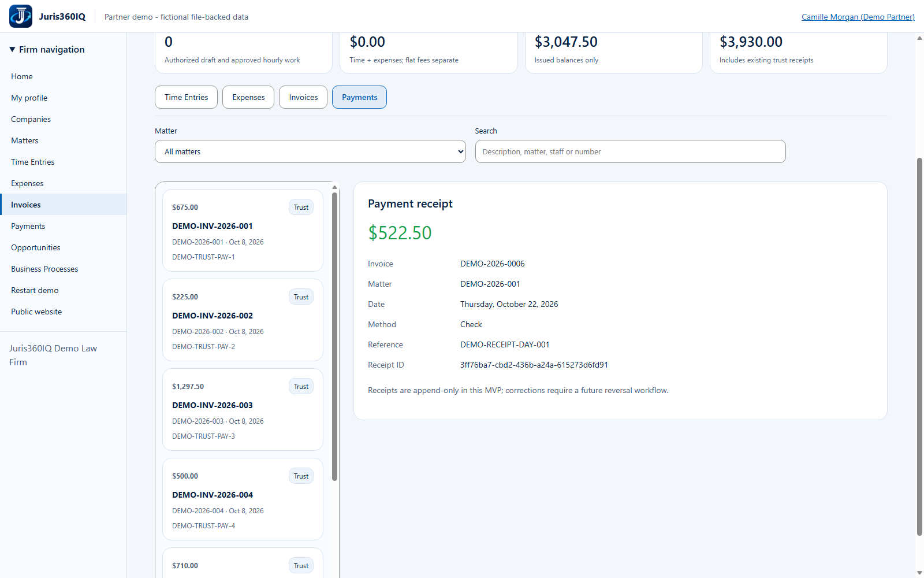Switch to the Expenses tab

pos(248,97)
